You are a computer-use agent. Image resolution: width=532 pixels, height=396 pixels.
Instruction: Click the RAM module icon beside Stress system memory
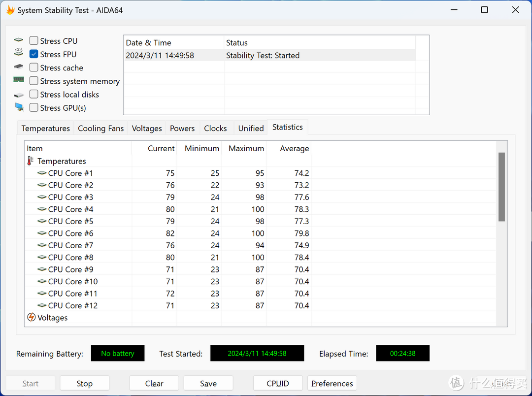pyautogui.click(x=19, y=80)
